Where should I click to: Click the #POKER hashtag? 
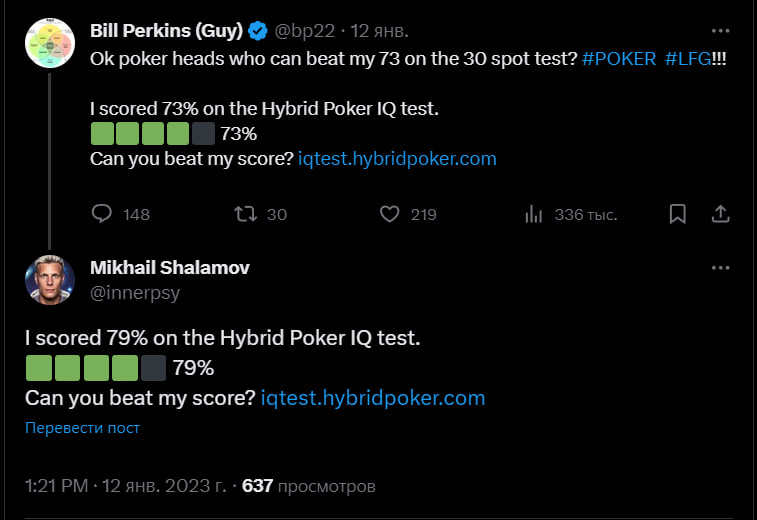(x=620, y=59)
